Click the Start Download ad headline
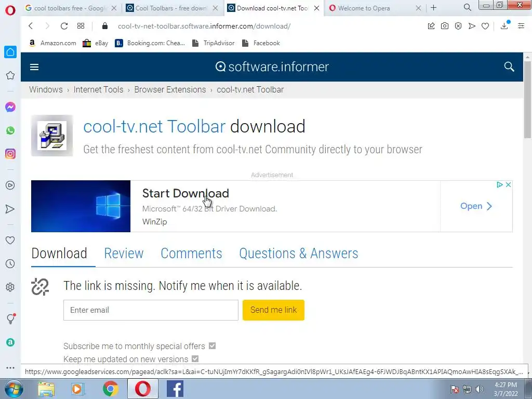The width and height of the screenshot is (532, 399). click(x=185, y=193)
